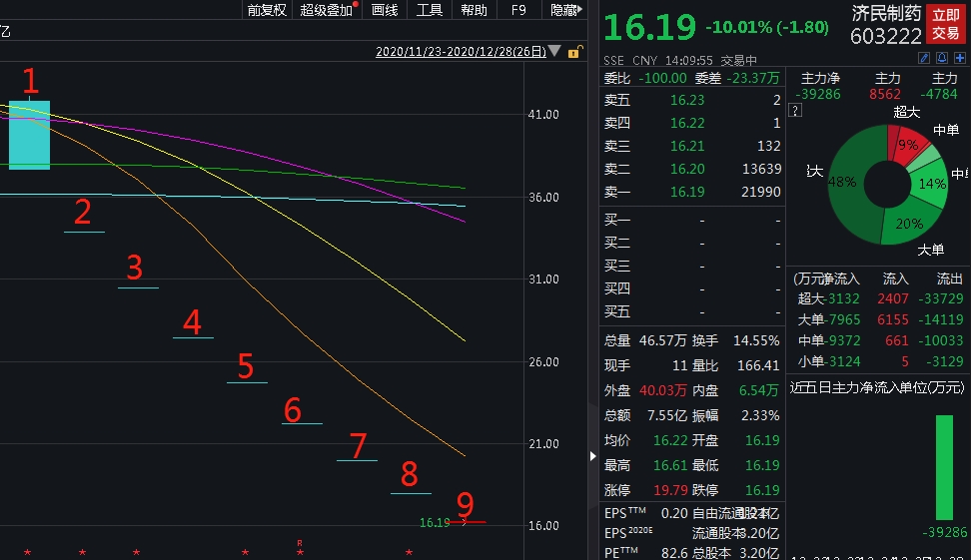Click the 最高 16.61 value
971x560 pixels.
coord(670,465)
